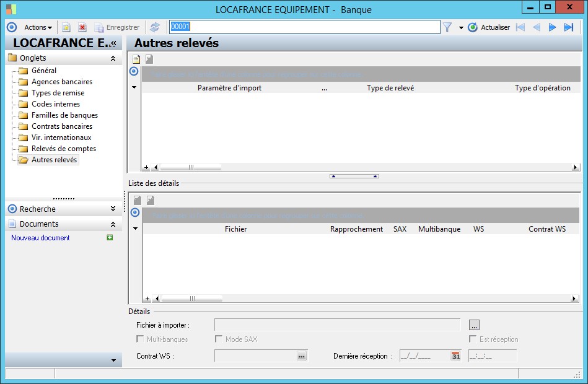Viewport: 588px width, 384px height.
Task: Click the export icon in Autres relevés grid
Action: 149,59
